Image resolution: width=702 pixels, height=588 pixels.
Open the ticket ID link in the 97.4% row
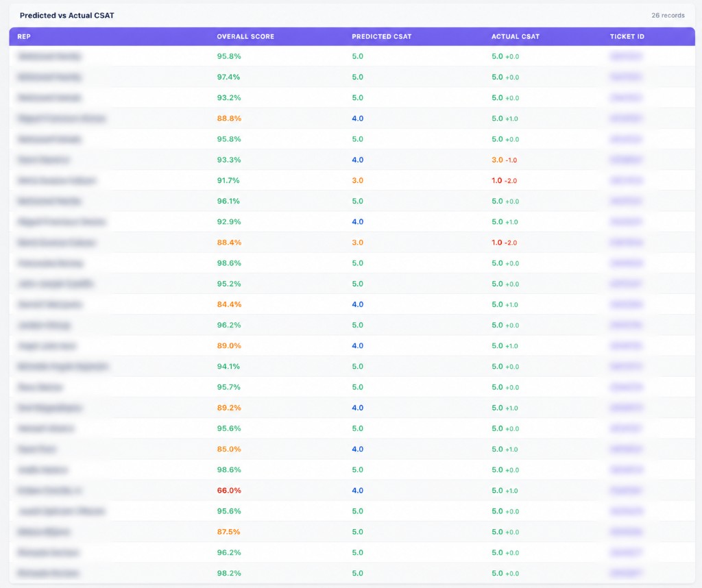(x=626, y=77)
